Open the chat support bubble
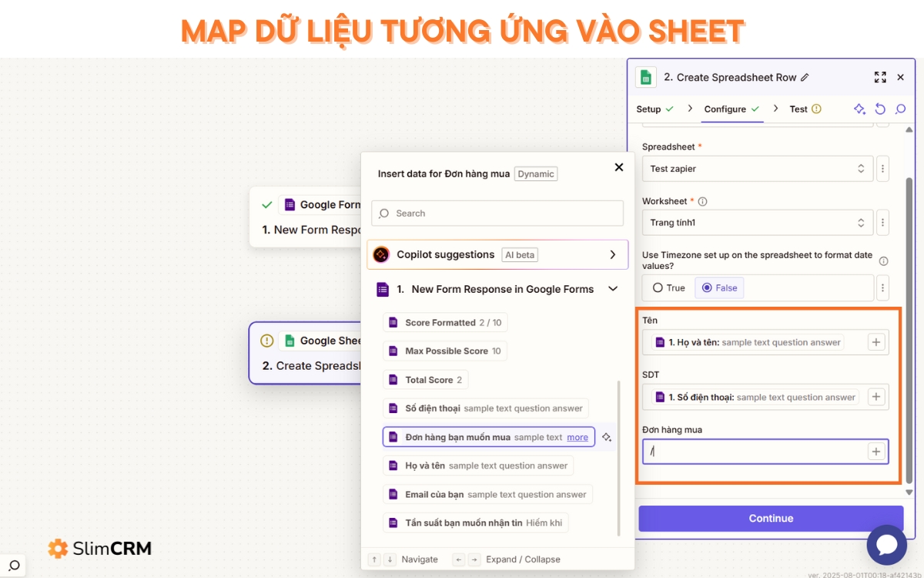Image resolution: width=924 pixels, height=578 pixels. [x=886, y=545]
